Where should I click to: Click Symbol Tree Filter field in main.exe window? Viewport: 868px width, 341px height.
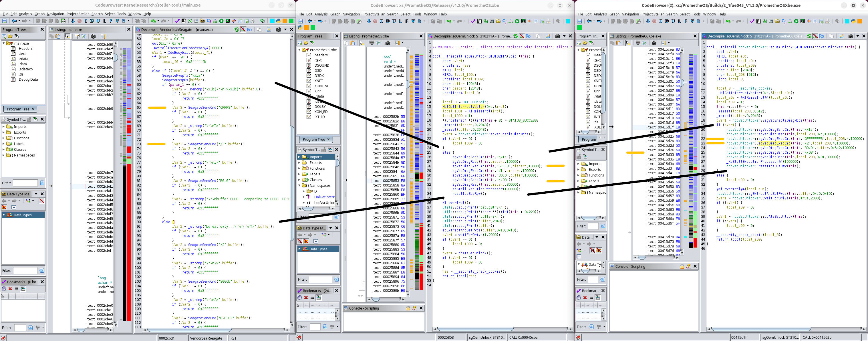pos(25,183)
